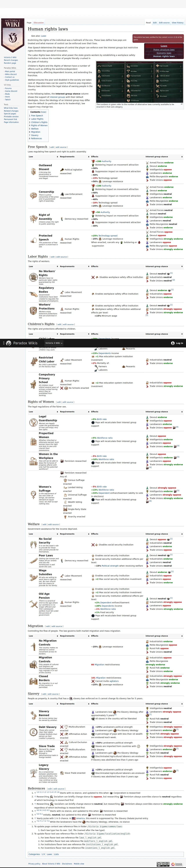This screenshot has width=186, height=868.
Task: Open the View history tab
Action: tap(178, 23)
